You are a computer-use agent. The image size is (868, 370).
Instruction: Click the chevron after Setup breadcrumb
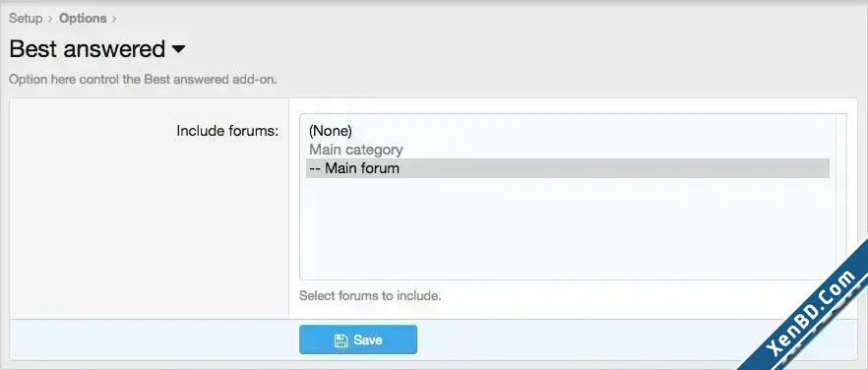[x=50, y=19]
